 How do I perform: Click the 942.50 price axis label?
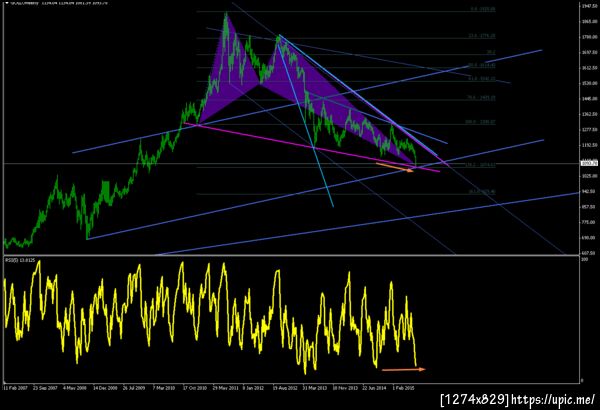click(x=590, y=191)
